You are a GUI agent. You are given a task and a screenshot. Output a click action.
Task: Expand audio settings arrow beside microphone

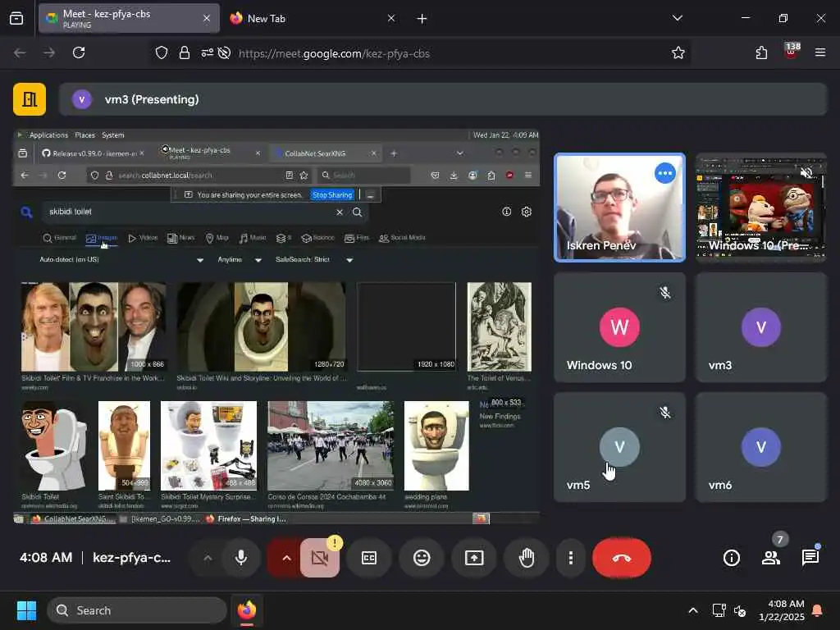(208, 558)
